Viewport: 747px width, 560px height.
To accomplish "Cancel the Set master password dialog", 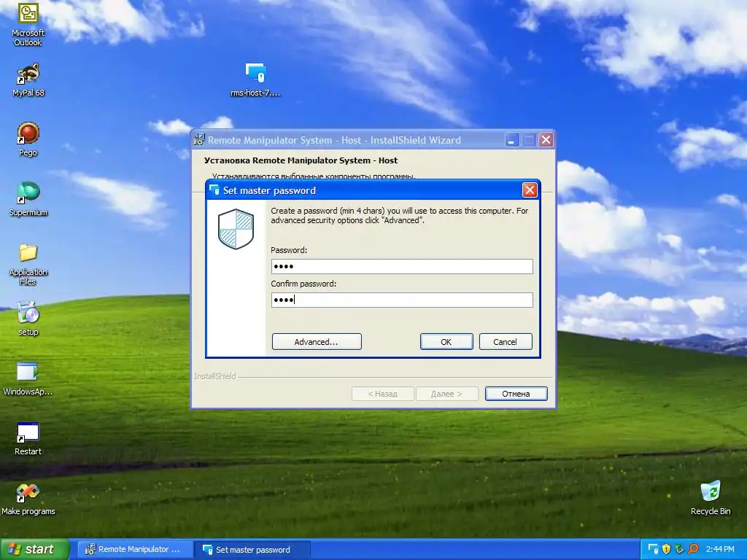I will [x=505, y=342].
